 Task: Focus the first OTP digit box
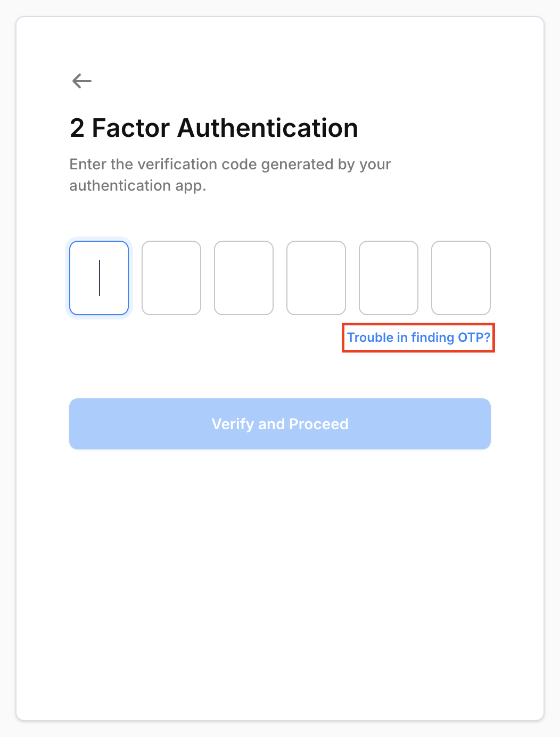click(x=99, y=278)
